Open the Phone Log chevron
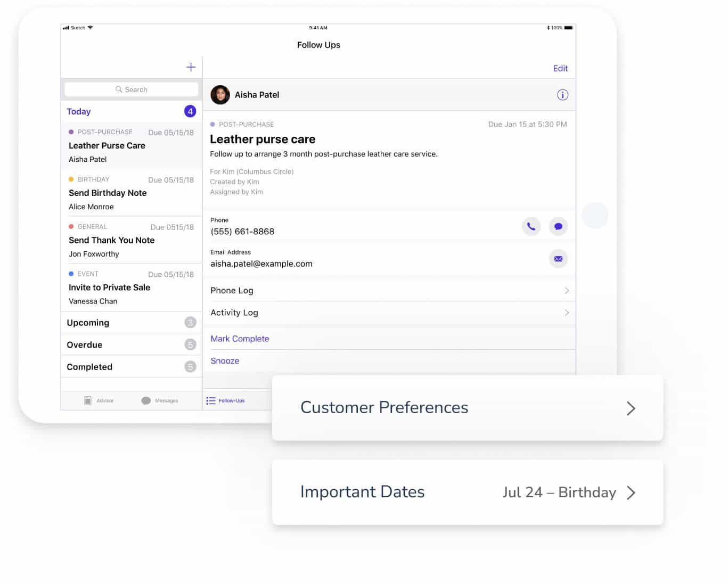Image resolution: width=728 pixels, height=583 pixels. pos(566,291)
